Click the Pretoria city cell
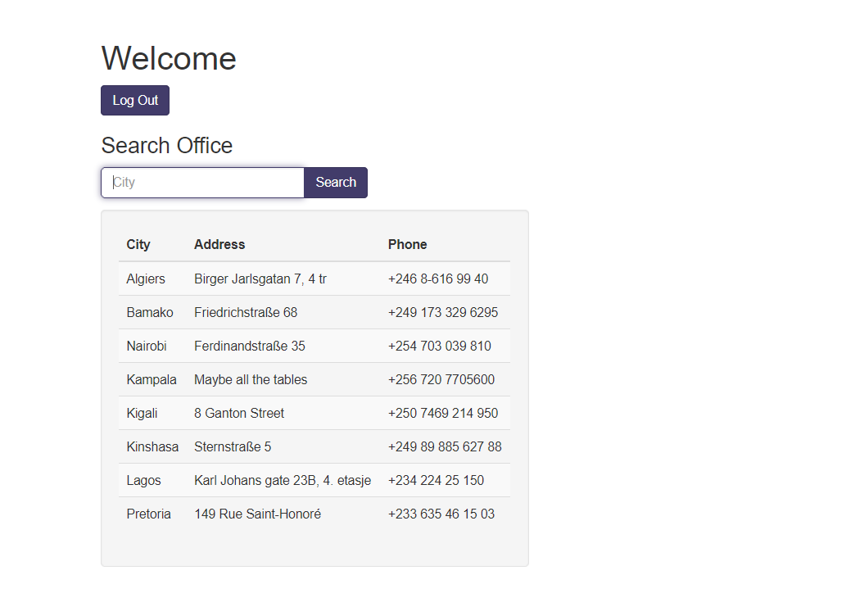Screen dimensions: 864x616 149,514
